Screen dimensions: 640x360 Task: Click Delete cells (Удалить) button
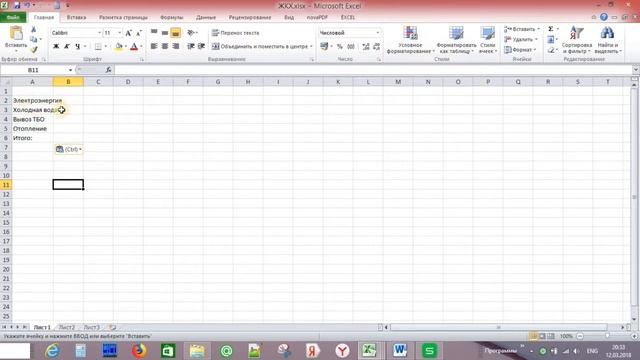point(520,40)
